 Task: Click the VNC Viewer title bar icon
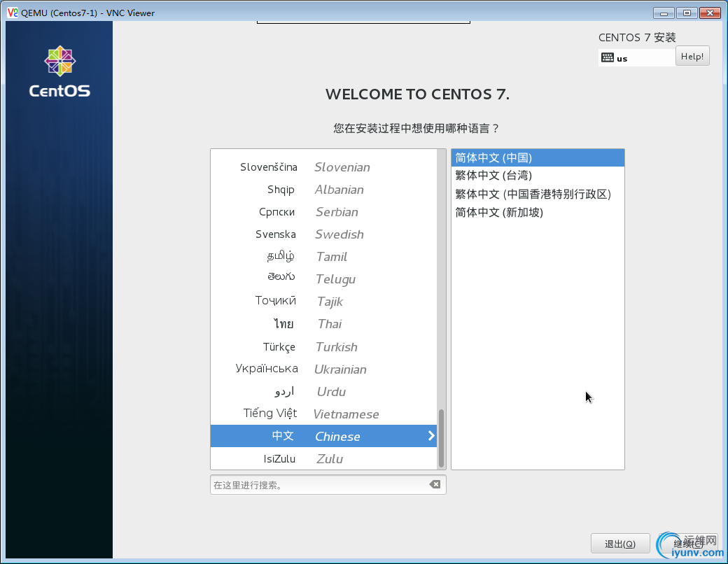(13, 13)
